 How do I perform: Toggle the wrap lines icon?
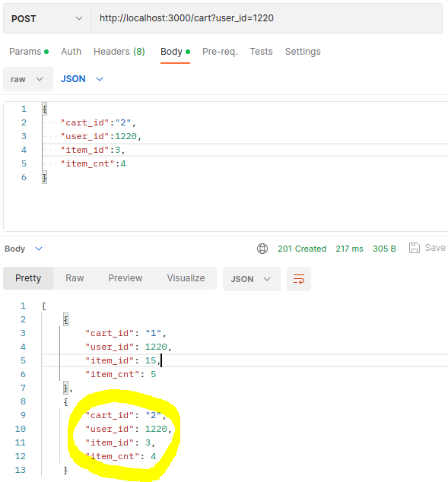point(299,279)
